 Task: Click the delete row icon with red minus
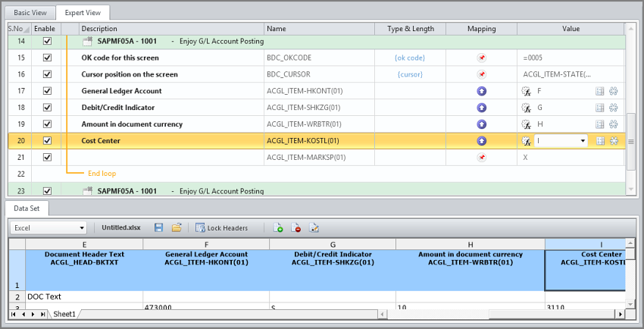296,227
